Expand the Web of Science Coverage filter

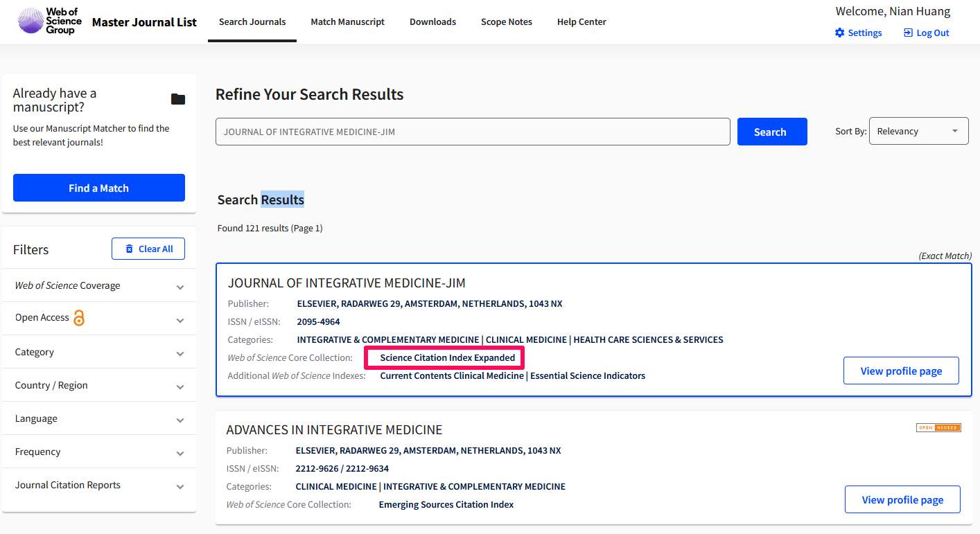click(x=180, y=287)
